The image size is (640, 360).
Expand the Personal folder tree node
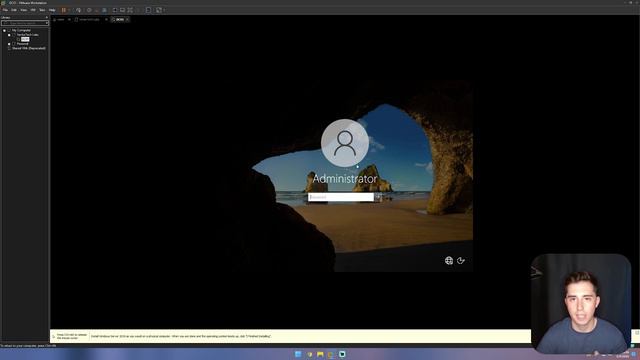coord(9,44)
